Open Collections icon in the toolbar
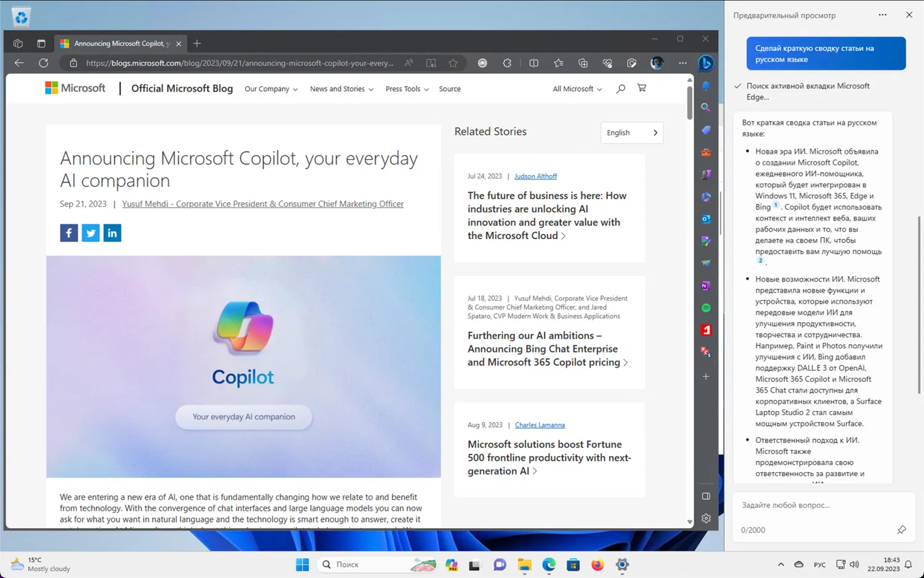 [583, 63]
